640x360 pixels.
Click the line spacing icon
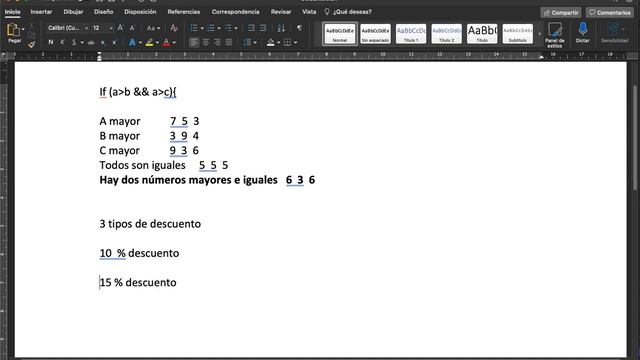tap(247, 42)
